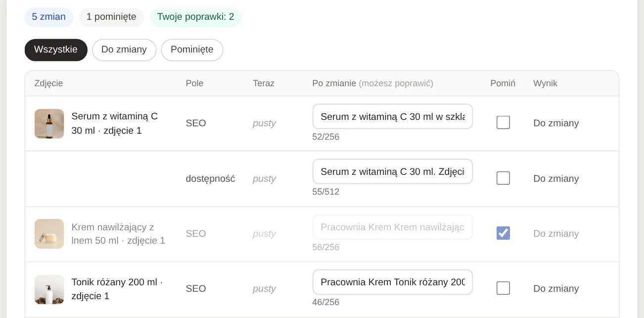The image size is (644, 318).
Task: Click the Wynik column header
Action: pyautogui.click(x=545, y=83)
